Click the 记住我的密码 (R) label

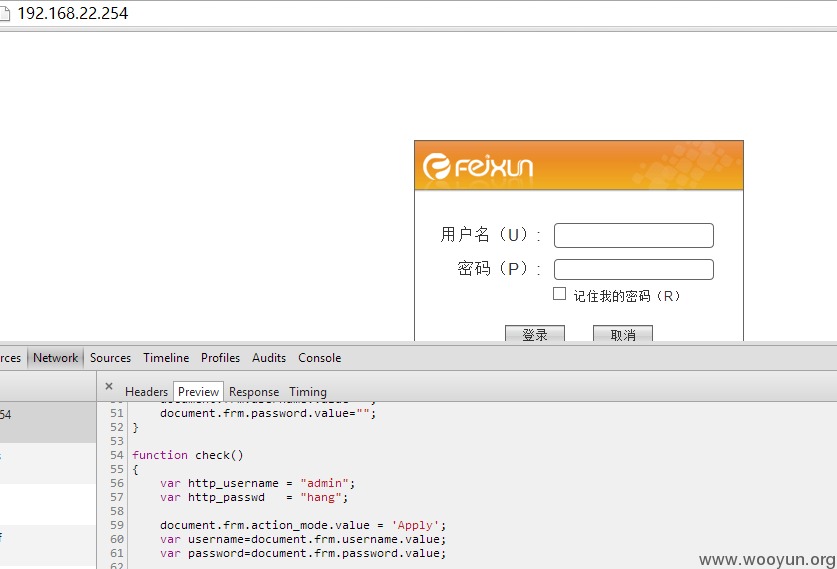627,296
